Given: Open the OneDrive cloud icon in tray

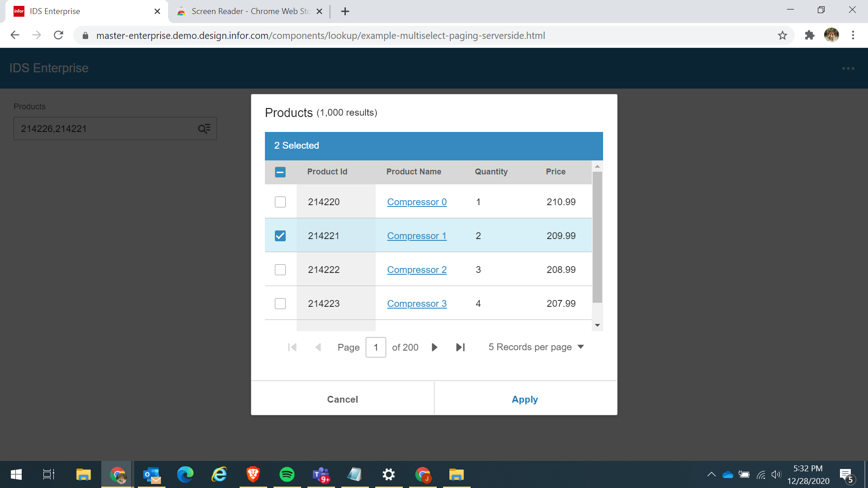Looking at the screenshot, I should coord(728,474).
